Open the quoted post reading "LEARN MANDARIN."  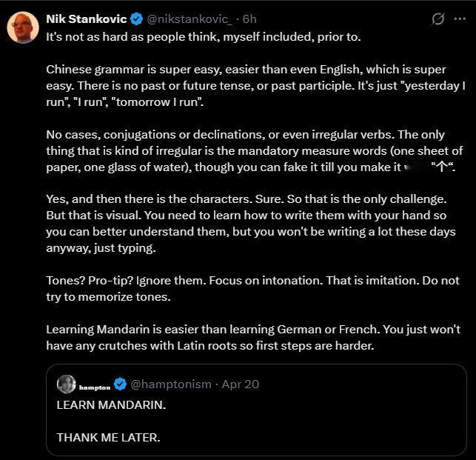111,405
